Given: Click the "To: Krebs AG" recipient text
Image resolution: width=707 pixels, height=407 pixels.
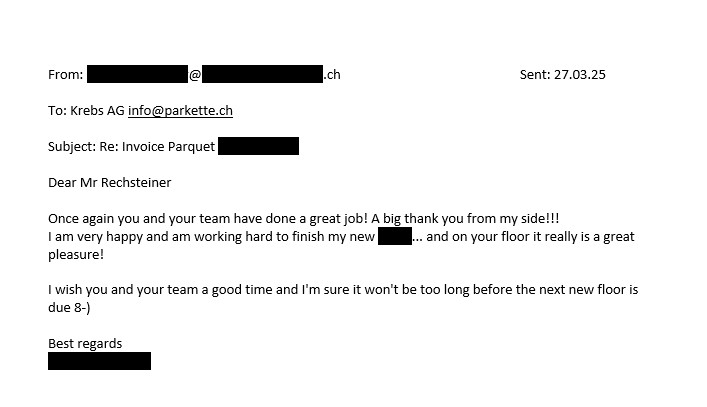Looking at the screenshot, I should 86,110.
